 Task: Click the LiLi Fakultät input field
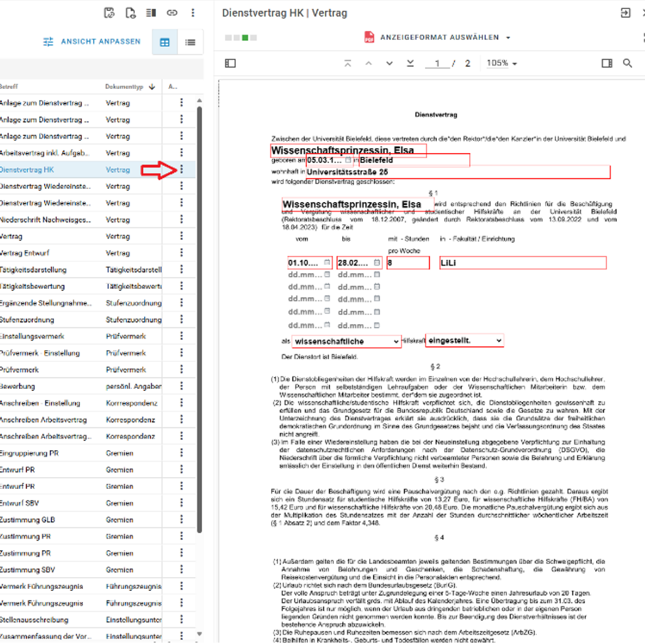click(522, 263)
